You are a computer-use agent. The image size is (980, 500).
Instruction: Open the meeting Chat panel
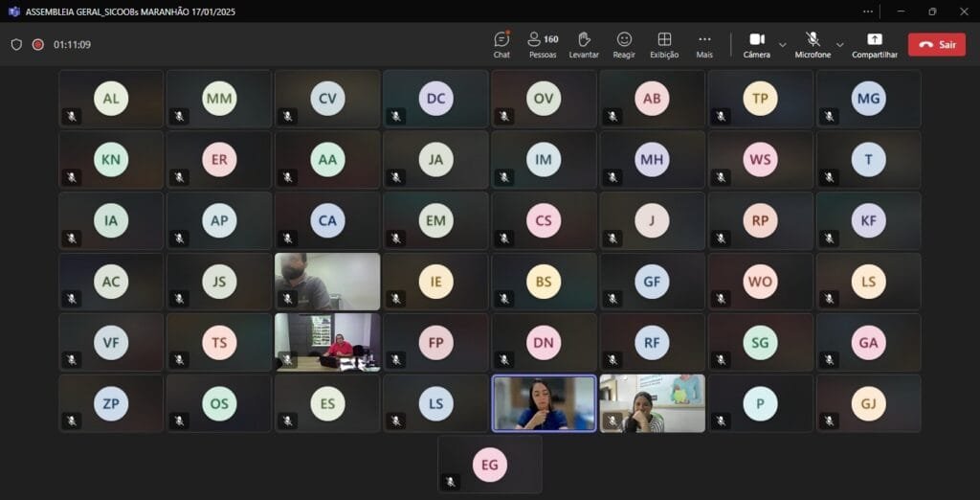[501, 44]
